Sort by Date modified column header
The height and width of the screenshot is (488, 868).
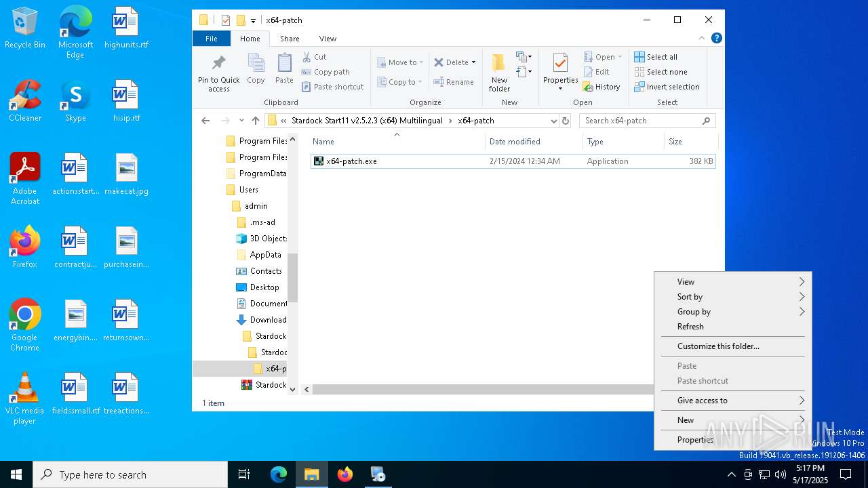tap(534, 142)
